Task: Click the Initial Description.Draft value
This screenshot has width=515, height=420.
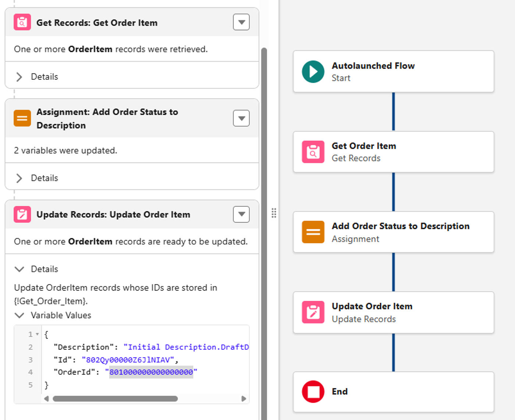Action: (186, 347)
